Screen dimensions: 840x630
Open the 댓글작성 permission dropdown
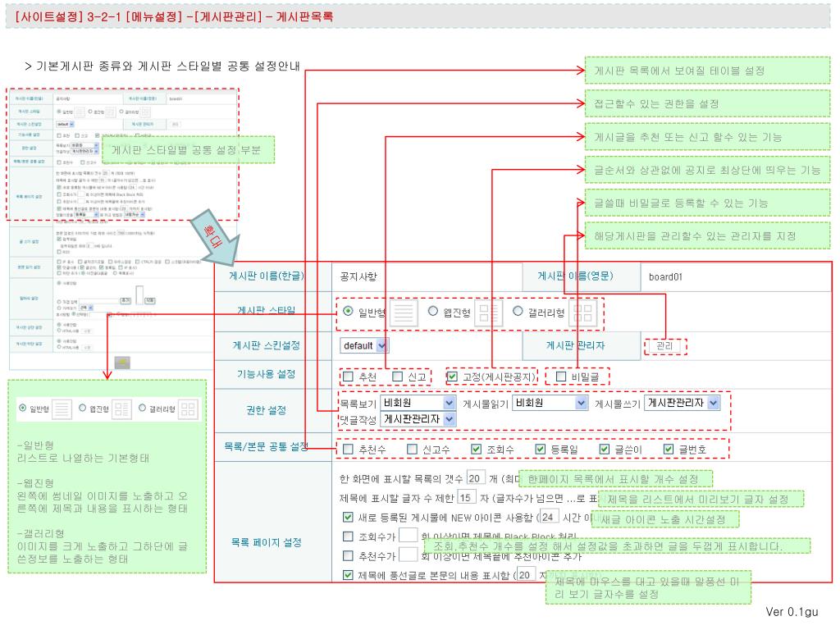tap(418, 419)
